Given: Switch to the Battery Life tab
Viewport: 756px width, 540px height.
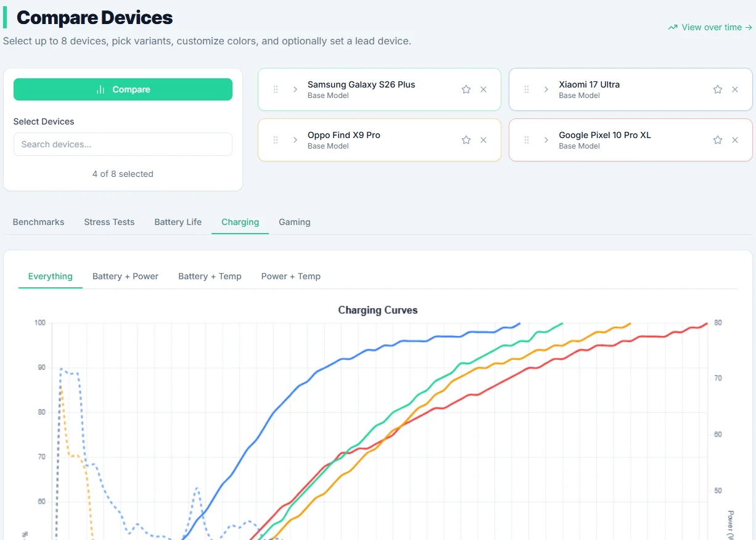Looking at the screenshot, I should 178,222.
